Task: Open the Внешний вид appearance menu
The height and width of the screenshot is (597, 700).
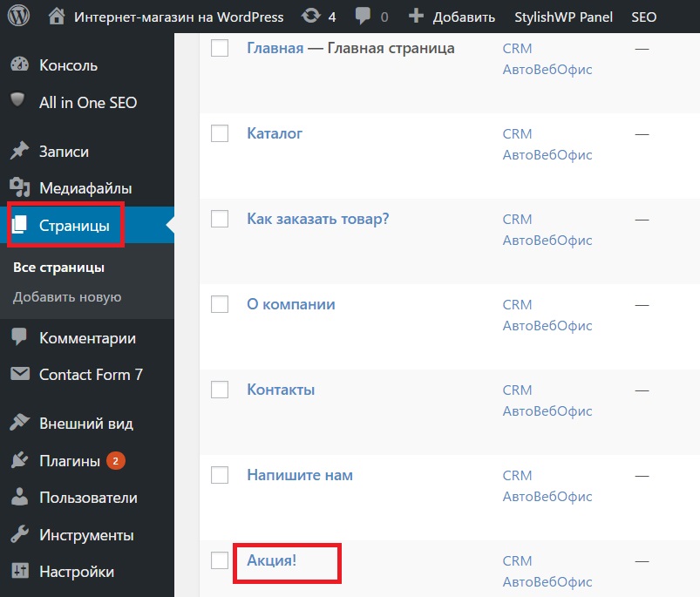Action: (x=85, y=424)
